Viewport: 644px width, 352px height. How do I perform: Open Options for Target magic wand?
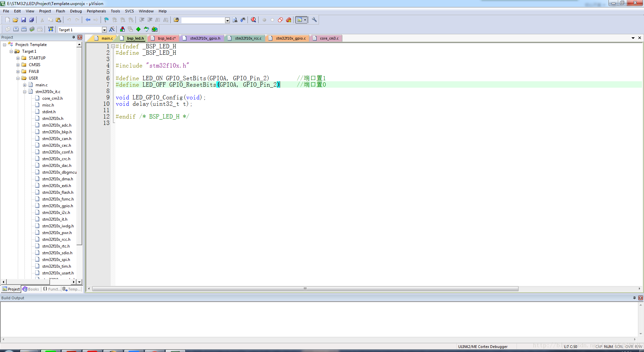click(112, 29)
